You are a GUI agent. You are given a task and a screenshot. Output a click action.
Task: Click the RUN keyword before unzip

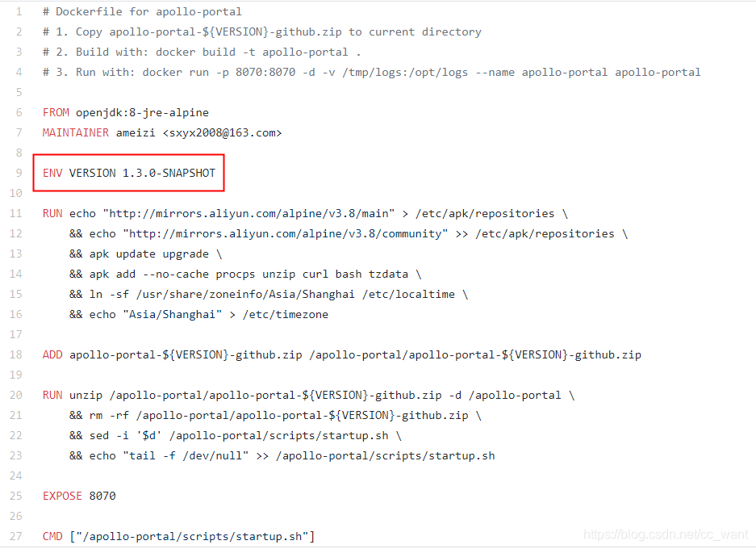(52, 395)
